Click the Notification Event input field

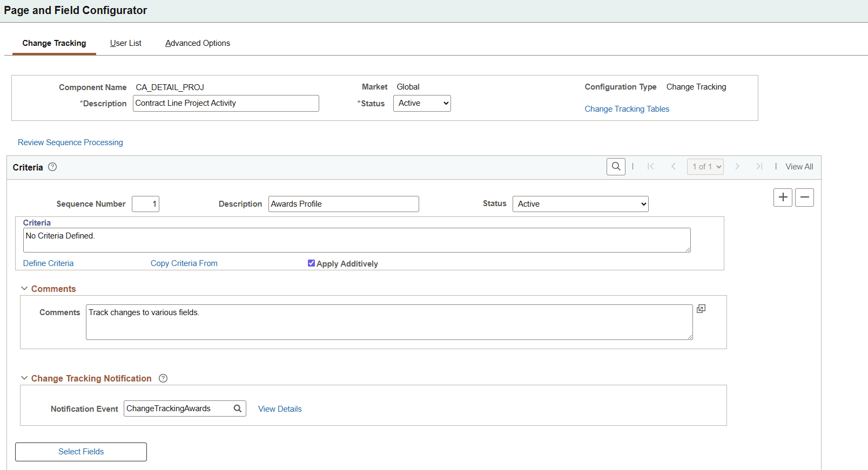tap(185, 408)
